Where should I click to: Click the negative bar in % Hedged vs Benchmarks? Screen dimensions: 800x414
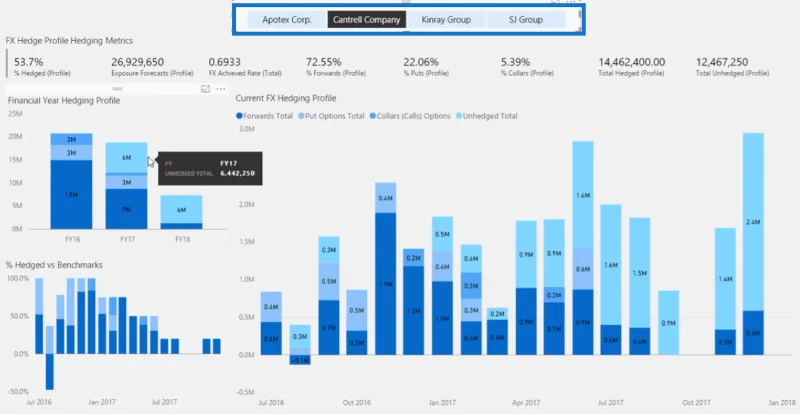click(x=49, y=372)
